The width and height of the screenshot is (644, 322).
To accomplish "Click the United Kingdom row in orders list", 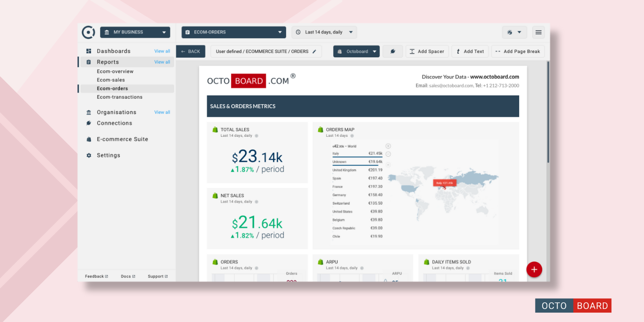I will pos(357,170).
